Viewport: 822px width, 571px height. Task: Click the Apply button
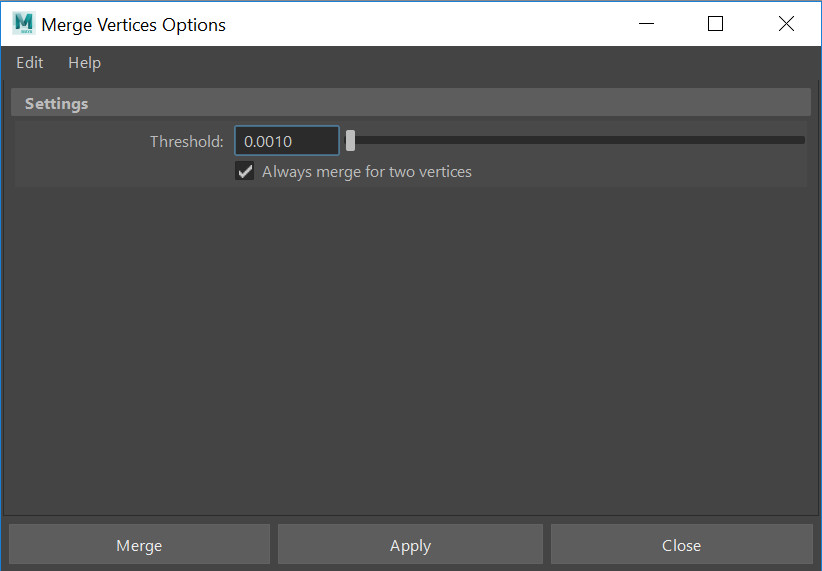(410, 545)
